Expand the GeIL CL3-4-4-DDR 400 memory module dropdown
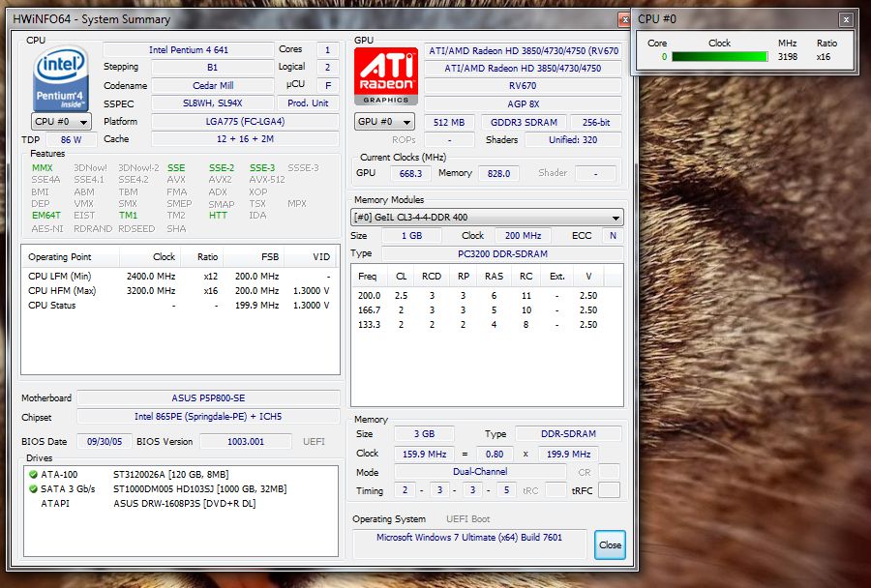 pyautogui.click(x=487, y=217)
